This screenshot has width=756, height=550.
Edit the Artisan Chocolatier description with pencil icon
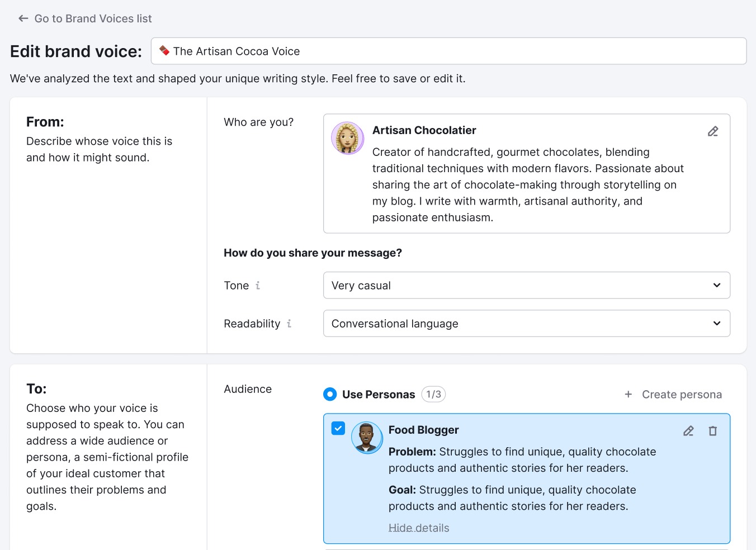coord(712,131)
